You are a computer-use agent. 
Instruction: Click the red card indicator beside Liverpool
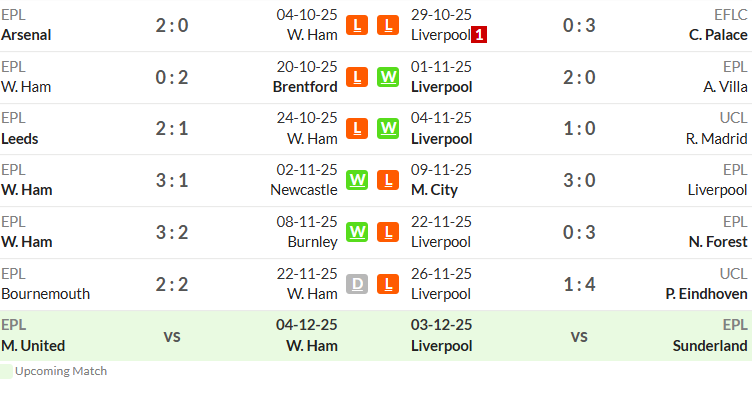tap(479, 35)
